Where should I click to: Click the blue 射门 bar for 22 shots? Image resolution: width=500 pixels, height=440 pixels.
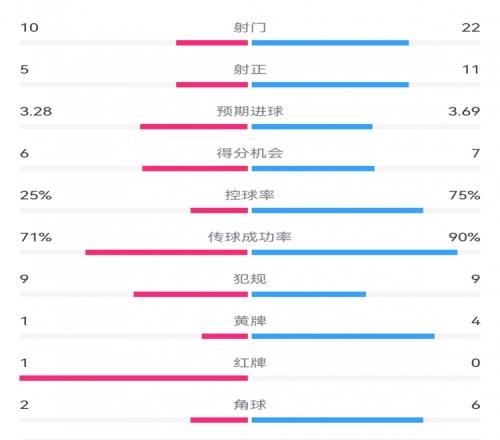coord(330,43)
